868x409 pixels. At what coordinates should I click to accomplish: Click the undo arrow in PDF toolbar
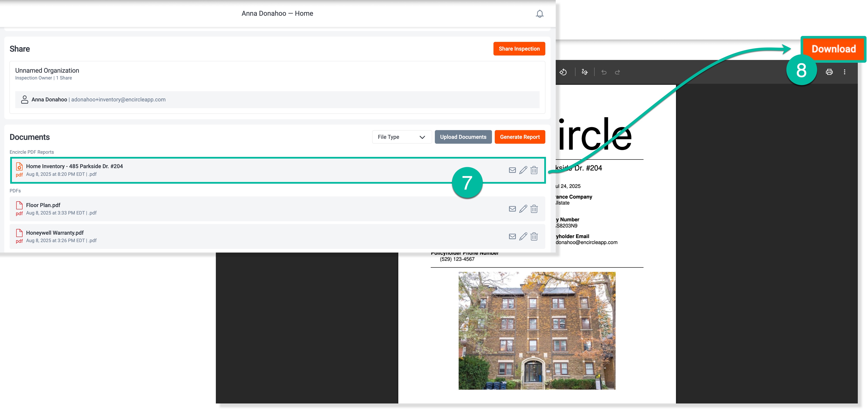coord(604,72)
